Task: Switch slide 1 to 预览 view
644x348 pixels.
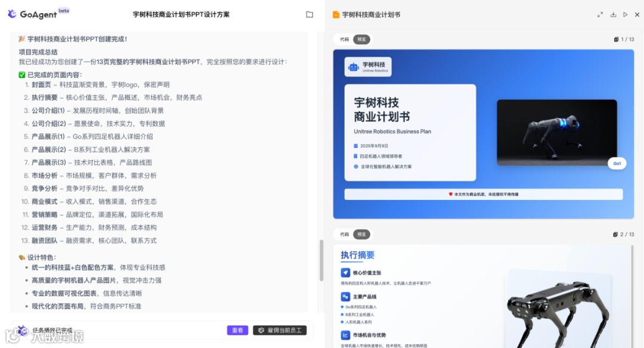Action: pyautogui.click(x=361, y=39)
